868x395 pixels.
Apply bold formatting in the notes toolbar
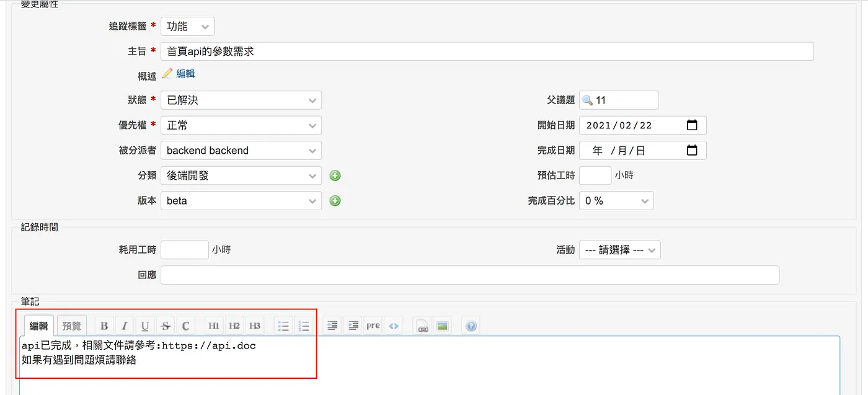click(x=104, y=326)
